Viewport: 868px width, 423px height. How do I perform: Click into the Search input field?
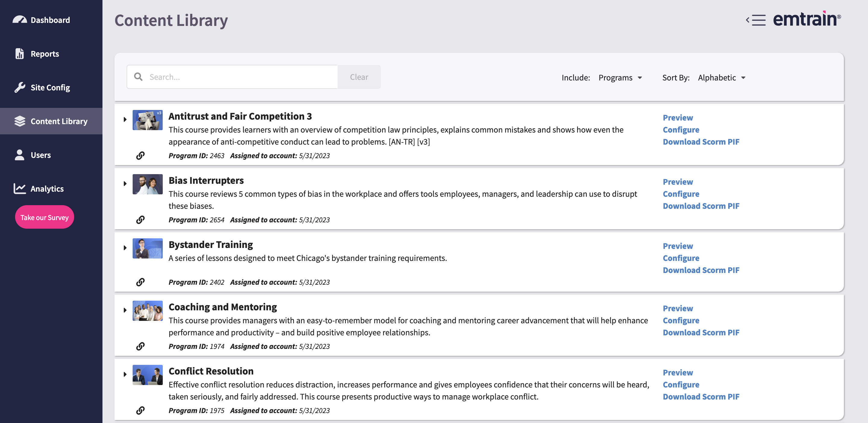[232, 77]
